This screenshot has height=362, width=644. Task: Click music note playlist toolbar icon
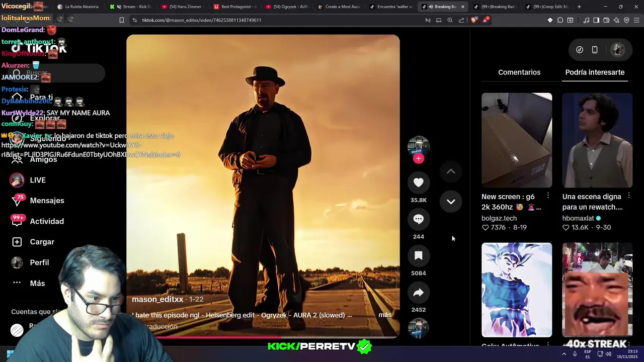[586, 20]
